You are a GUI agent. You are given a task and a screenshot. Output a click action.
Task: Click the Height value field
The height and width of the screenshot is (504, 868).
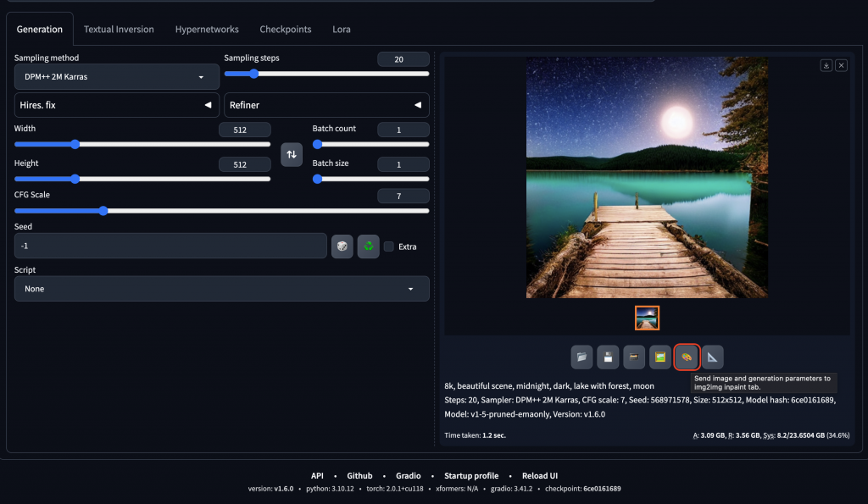click(245, 164)
